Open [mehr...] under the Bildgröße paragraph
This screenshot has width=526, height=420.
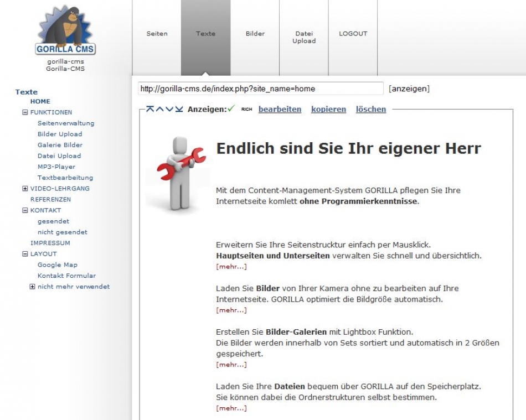231,310
